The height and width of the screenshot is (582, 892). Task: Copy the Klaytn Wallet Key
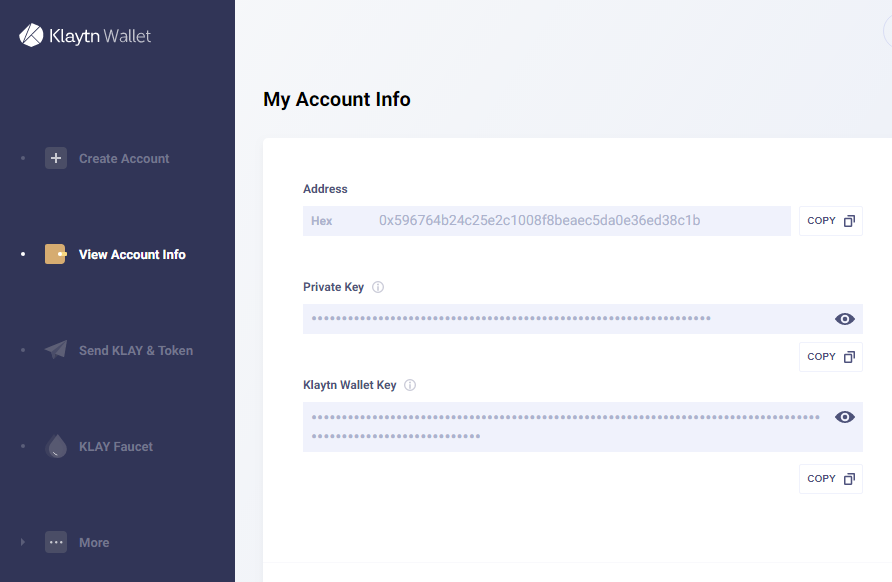coord(831,478)
